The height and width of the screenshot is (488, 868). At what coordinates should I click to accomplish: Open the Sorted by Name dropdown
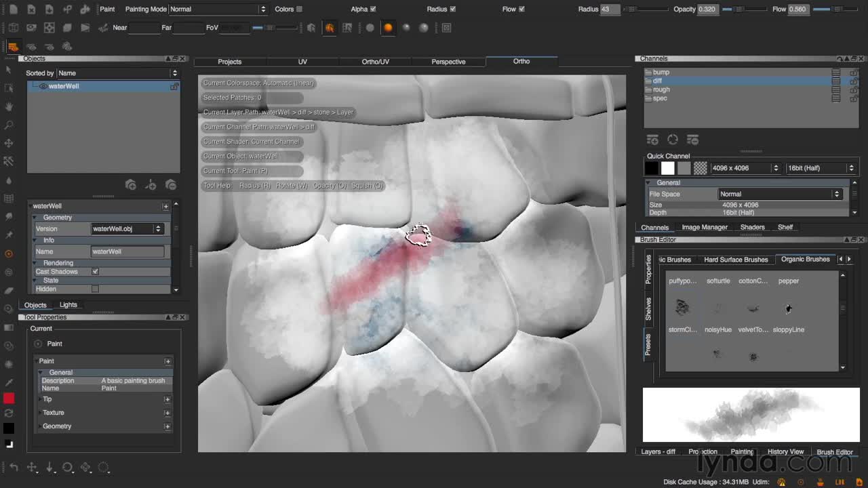(x=117, y=73)
